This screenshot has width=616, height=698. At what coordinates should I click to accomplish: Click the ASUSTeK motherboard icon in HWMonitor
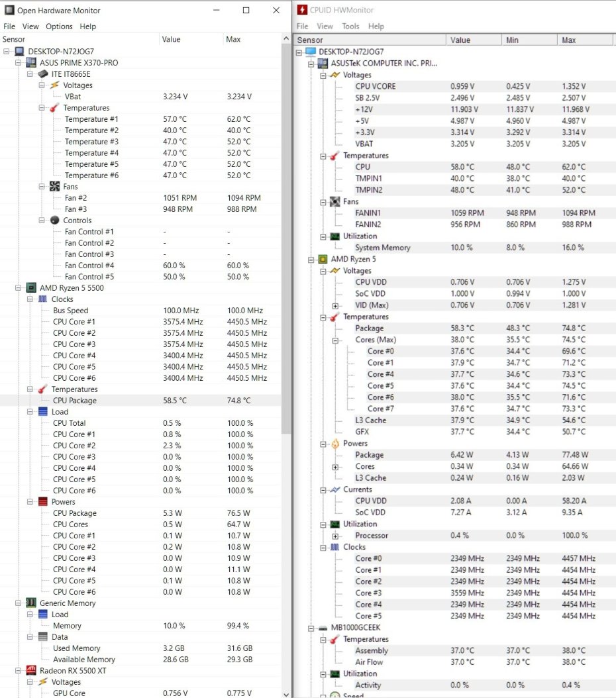click(x=323, y=63)
